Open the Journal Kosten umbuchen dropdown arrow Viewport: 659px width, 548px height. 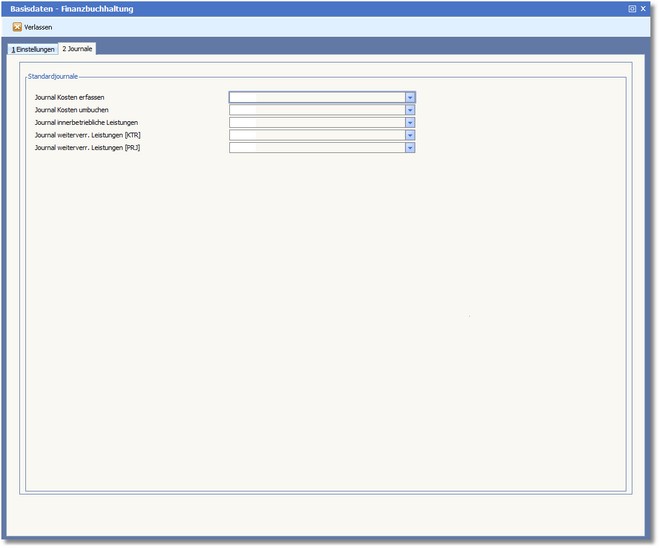[410, 110]
